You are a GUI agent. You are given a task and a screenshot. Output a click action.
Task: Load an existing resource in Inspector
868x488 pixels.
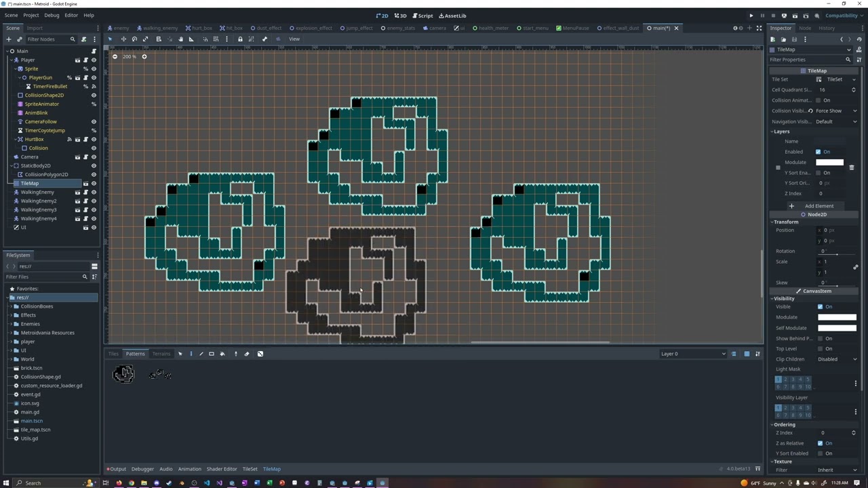[783, 39]
